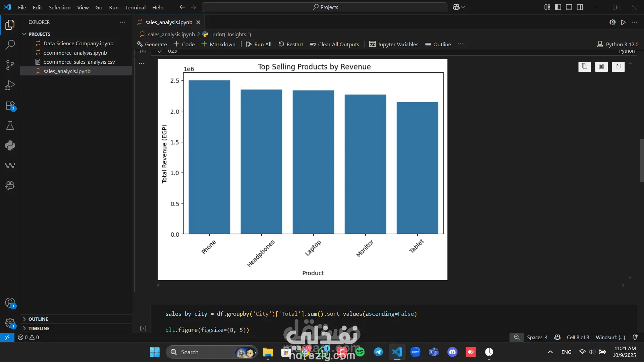
Task: Toggle the bottom panel visibility
Action: 569,7
